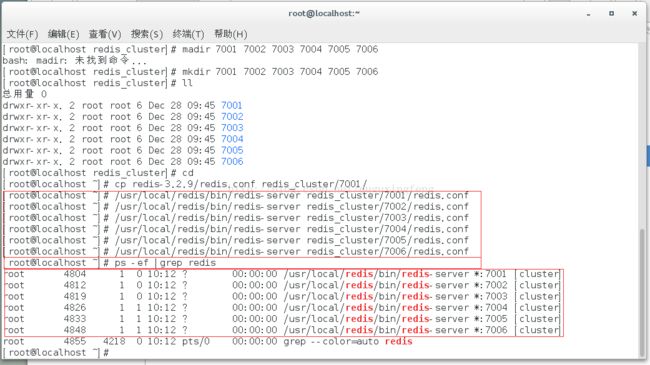This screenshot has height=365, width=650.
Task: Click the redis-server 7003/redis.conf command
Action: coord(236,218)
